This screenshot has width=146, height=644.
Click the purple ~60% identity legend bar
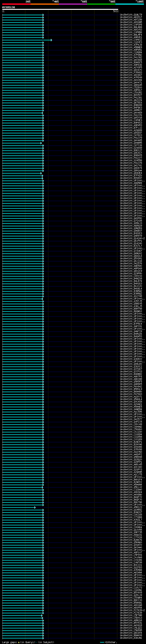coord(73,4)
